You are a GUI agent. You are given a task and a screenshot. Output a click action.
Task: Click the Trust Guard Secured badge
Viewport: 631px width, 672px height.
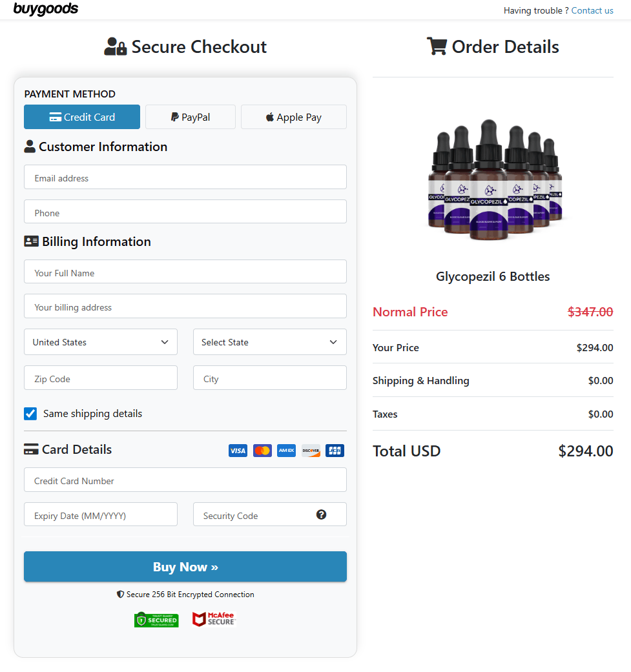[156, 619]
